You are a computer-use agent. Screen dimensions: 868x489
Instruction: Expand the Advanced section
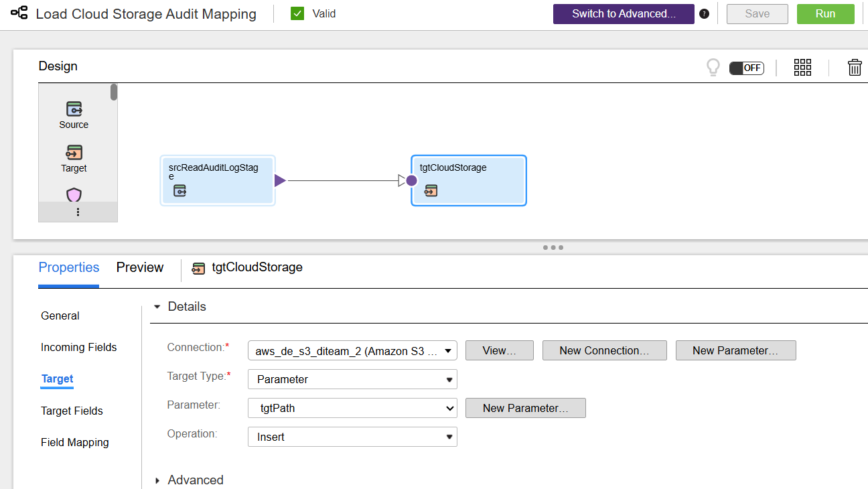(157, 480)
